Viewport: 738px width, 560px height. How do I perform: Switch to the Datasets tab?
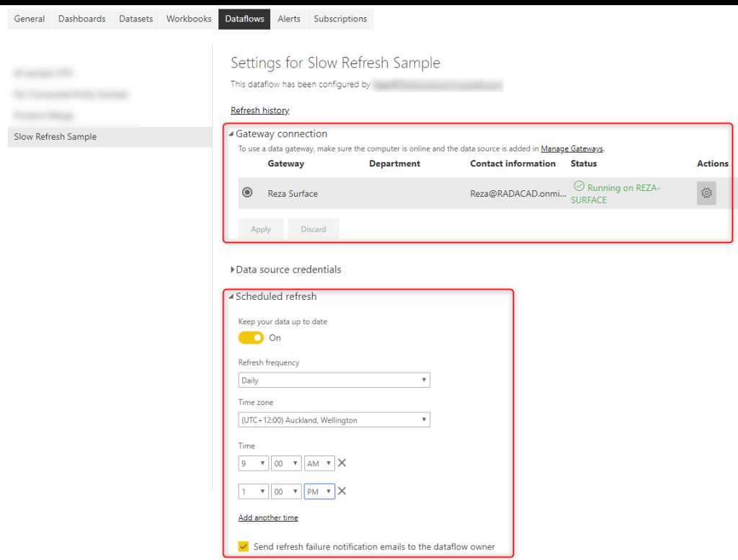[136, 19]
